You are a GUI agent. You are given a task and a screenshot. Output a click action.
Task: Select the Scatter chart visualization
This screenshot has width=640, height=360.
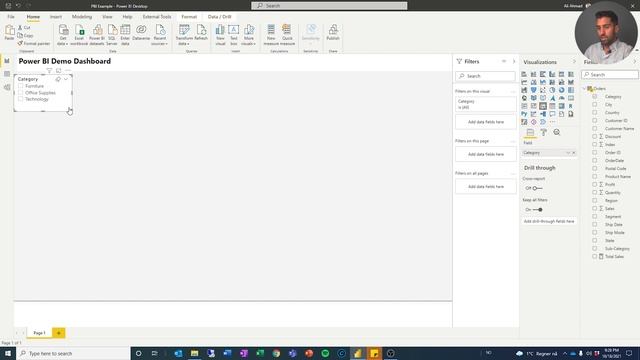[543, 90]
